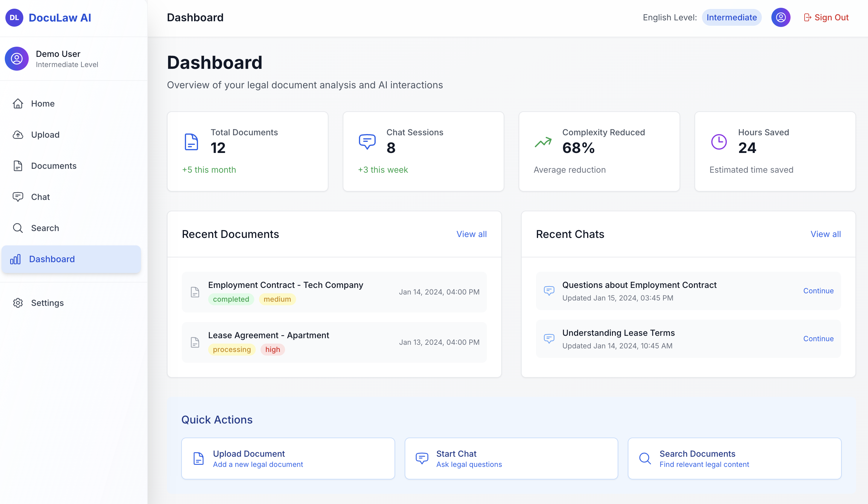Viewport: 868px width, 504px height.
Task: Change English Level via Intermediate selector
Action: (732, 17)
